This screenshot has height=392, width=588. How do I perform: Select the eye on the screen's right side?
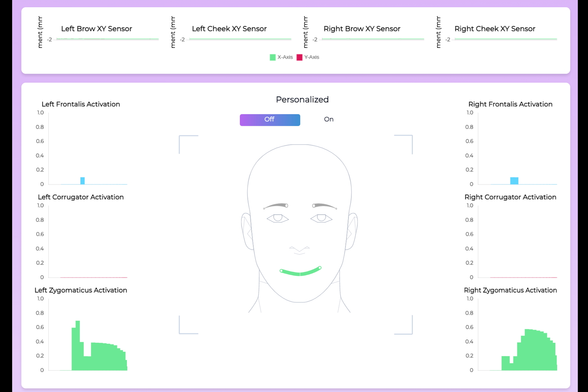(321, 218)
